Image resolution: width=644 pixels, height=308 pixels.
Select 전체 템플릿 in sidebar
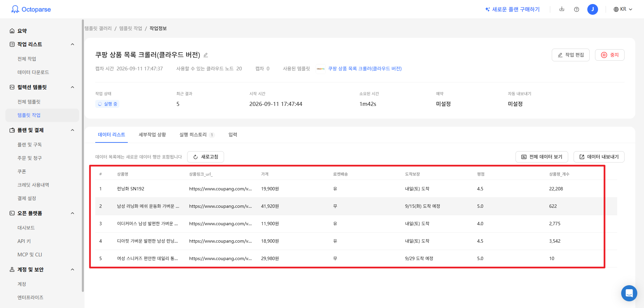[x=29, y=102]
